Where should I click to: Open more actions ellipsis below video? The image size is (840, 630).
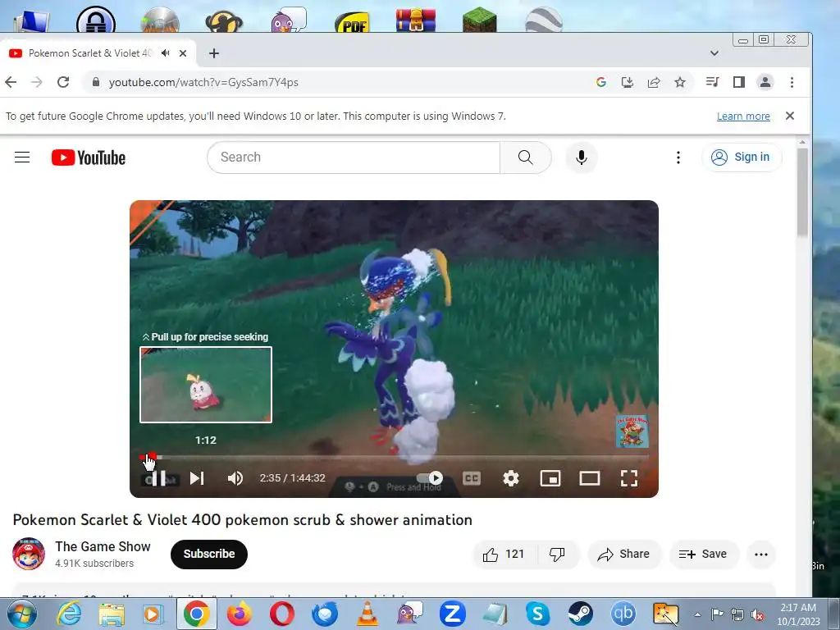click(761, 554)
